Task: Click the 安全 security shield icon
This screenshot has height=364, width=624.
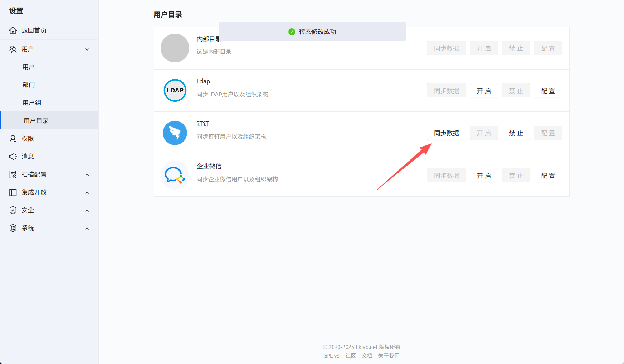Action: point(13,210)
